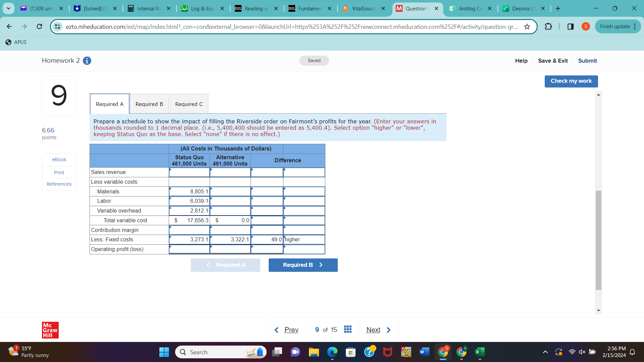This screenshot has width=644, height=362.
Task: Click the Next question link
Action: [x=373, y=330]
